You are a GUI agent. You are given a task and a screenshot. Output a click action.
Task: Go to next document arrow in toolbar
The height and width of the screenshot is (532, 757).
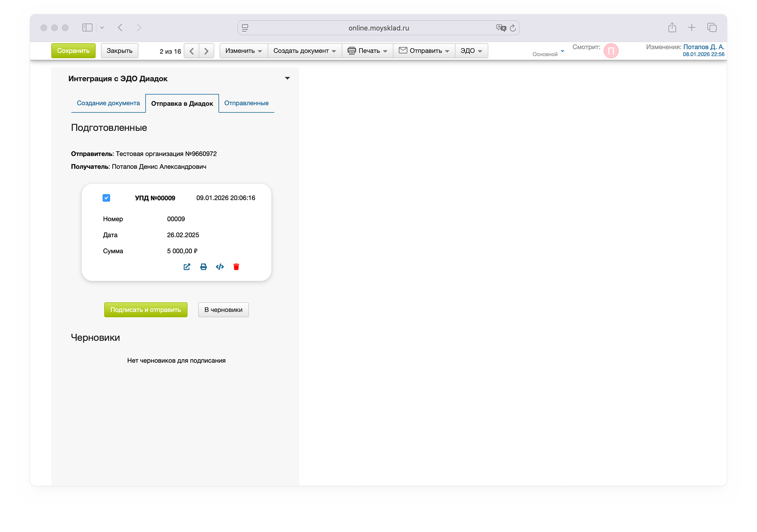[206, 51]
